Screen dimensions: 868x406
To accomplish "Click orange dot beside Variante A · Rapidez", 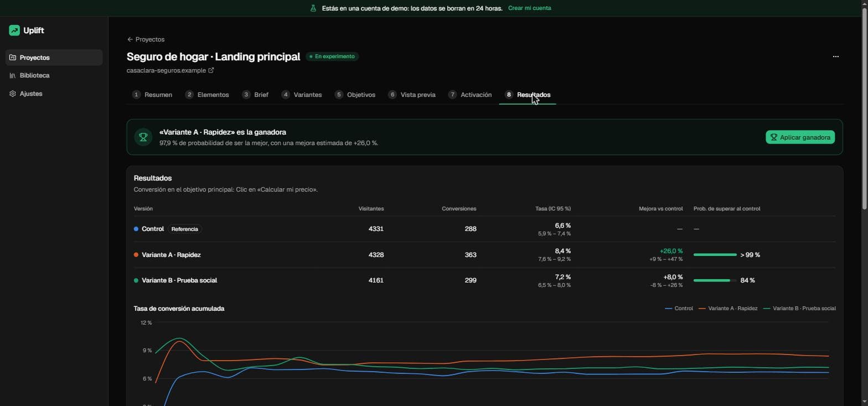I will pos(136,255).
